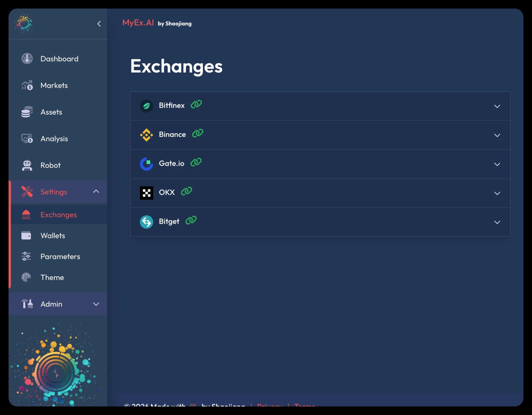Go to the Markets page
Viewport: 532px width, 415px height.
click(58, 85)
